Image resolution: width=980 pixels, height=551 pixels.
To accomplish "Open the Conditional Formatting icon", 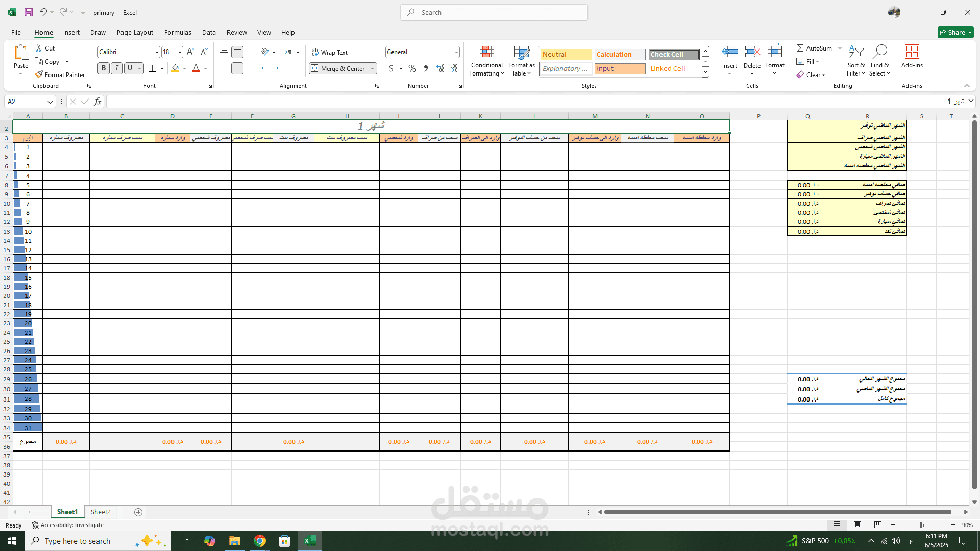I will pyautogui.click(x=487, y=52).
